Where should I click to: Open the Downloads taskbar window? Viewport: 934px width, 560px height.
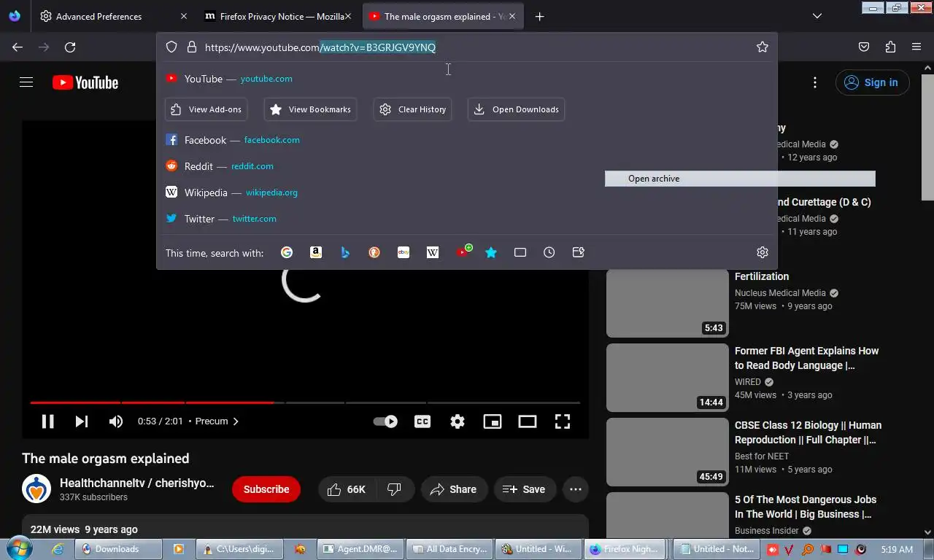pos(117,549)
